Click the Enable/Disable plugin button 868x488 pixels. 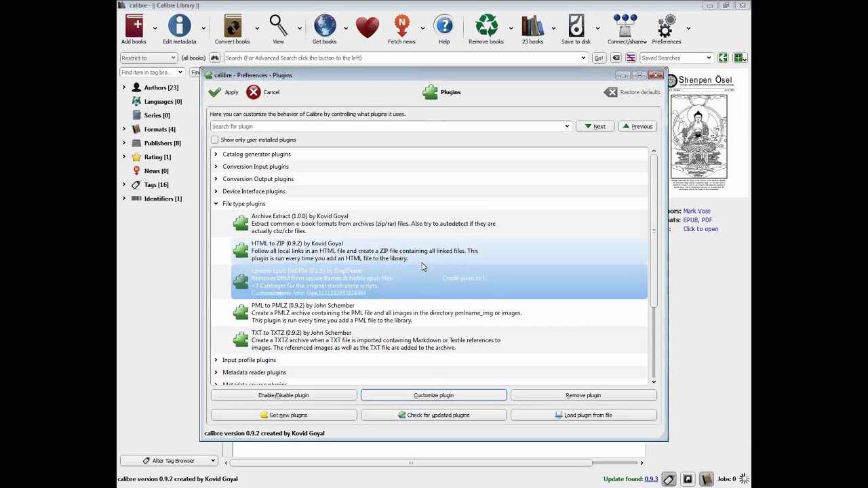[x=283, y=395]
